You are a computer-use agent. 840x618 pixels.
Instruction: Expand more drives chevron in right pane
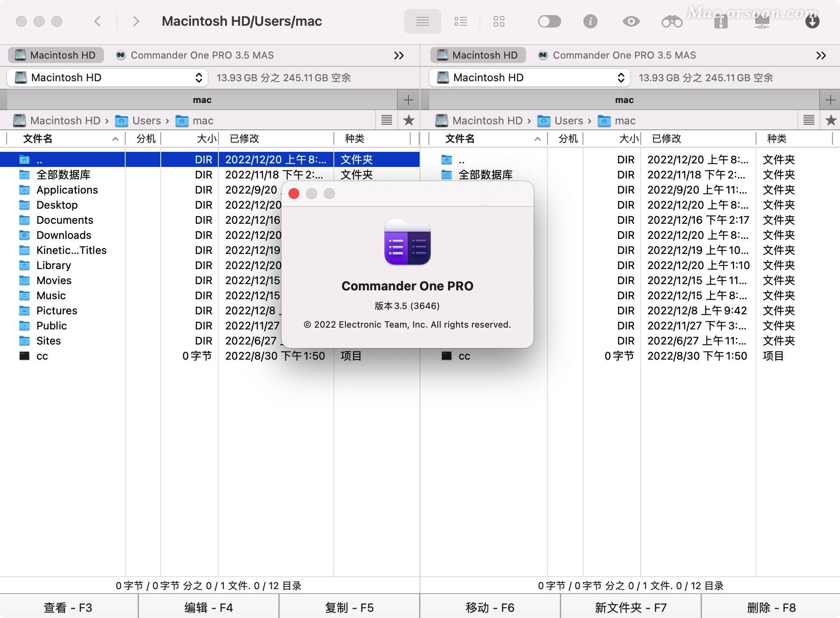(821, 55)
